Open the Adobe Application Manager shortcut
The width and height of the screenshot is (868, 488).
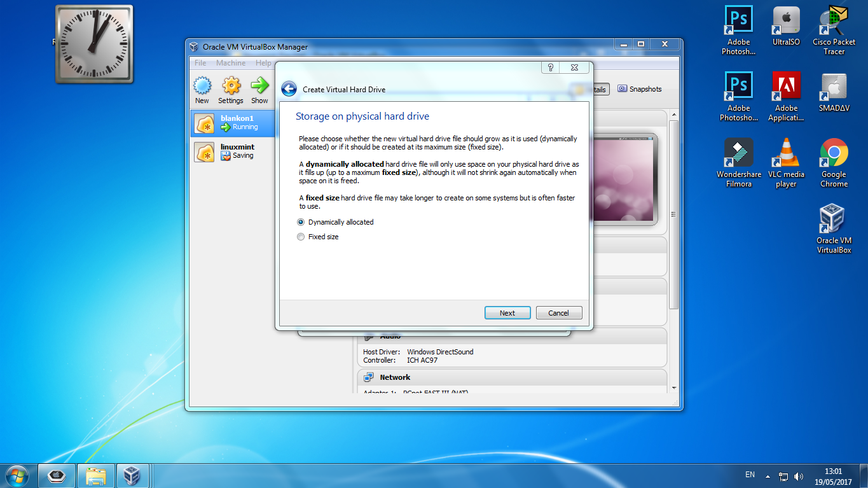(786, 97)
